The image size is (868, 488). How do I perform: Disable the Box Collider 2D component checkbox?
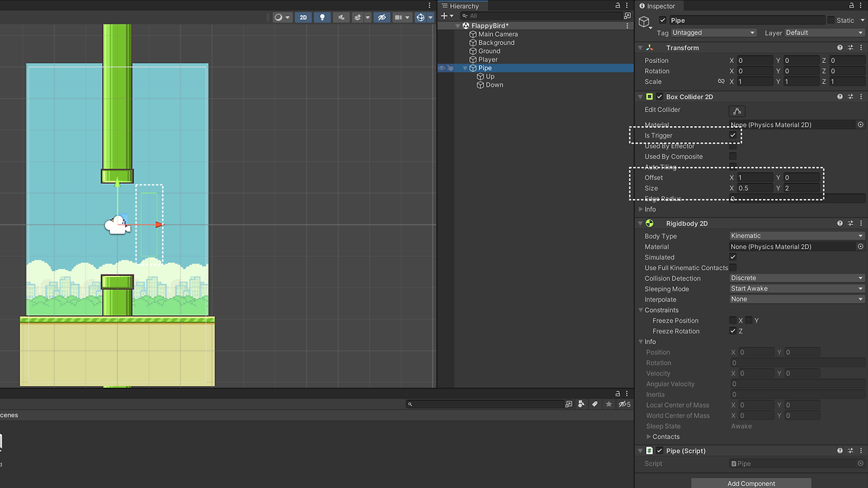pos(659,97)
